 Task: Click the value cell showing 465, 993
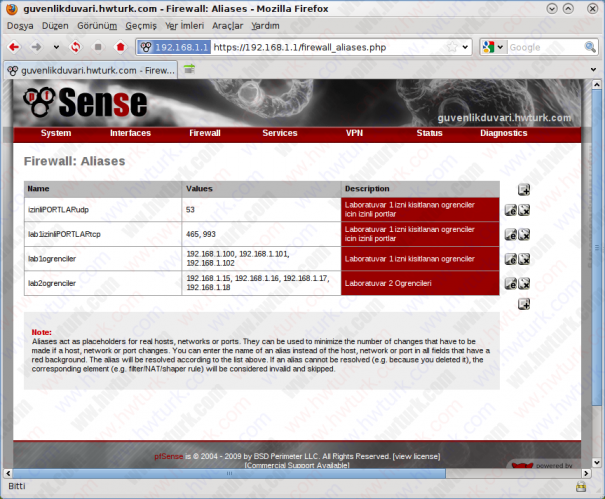pos(261,234)
